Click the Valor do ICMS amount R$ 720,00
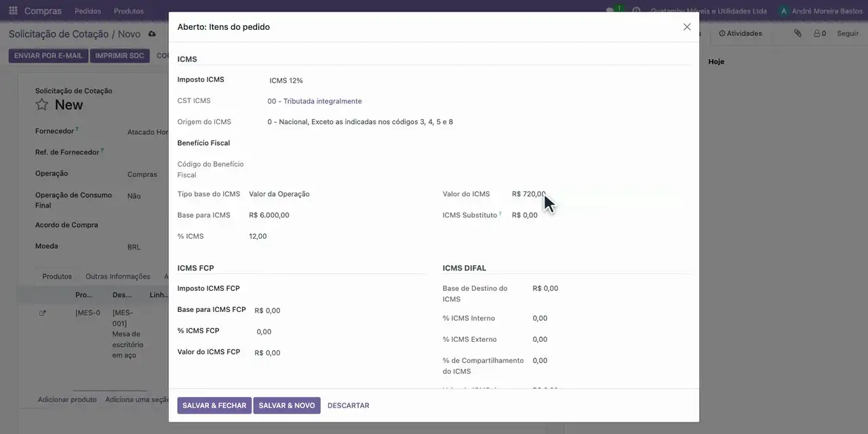Viewport: 868px width, 434px height. point(529,194)
